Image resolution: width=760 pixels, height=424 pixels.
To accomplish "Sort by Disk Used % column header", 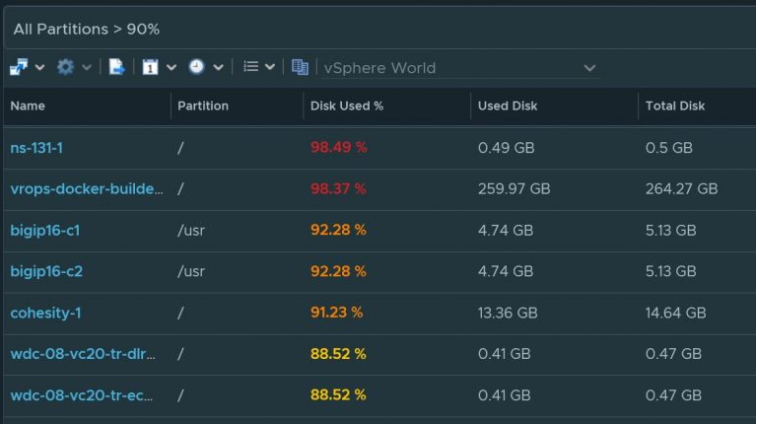I will coord(347,106).
